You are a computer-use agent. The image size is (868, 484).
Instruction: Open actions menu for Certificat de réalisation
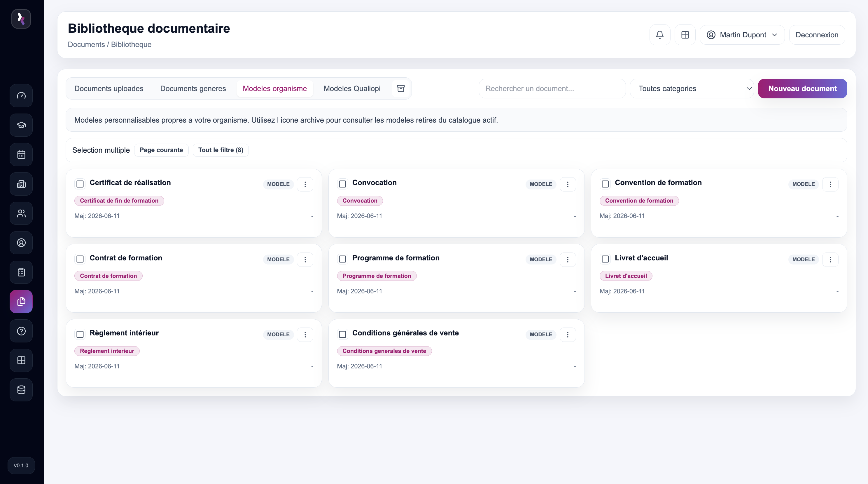point(305,184)
